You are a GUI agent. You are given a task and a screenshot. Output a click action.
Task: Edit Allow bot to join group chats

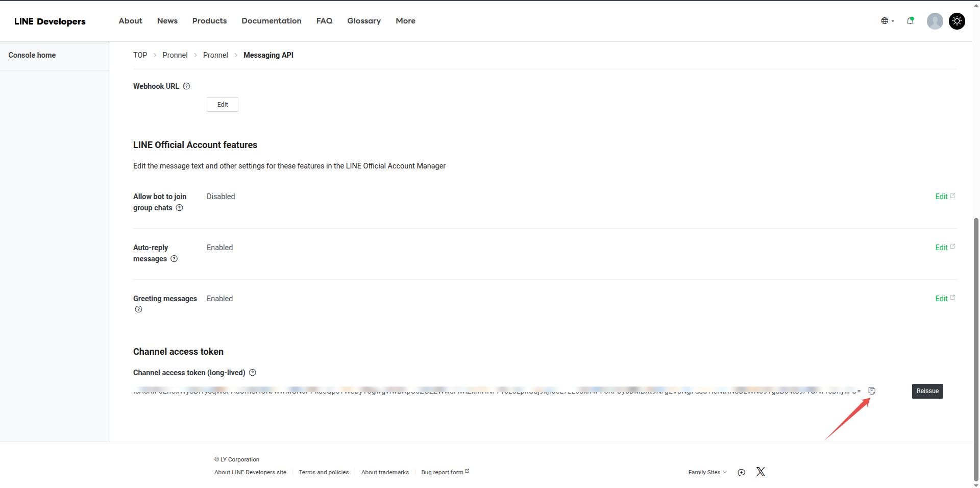point(945,197)
